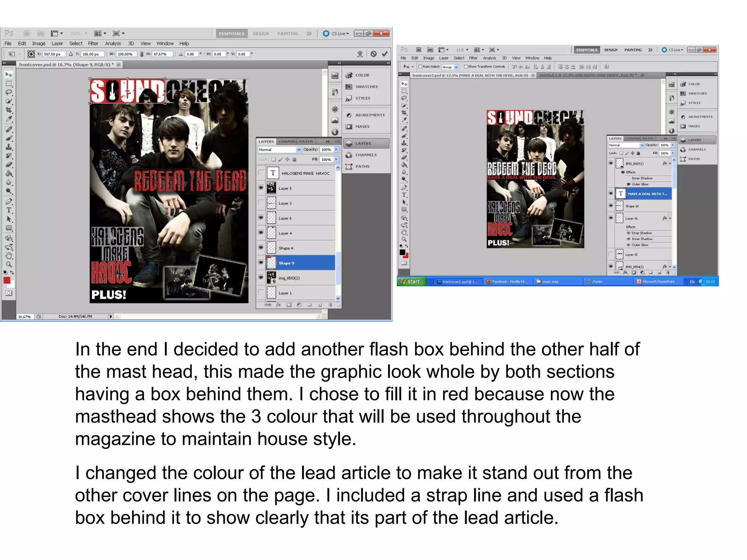Select the Brush tool in left window

[x=9, y=138]
